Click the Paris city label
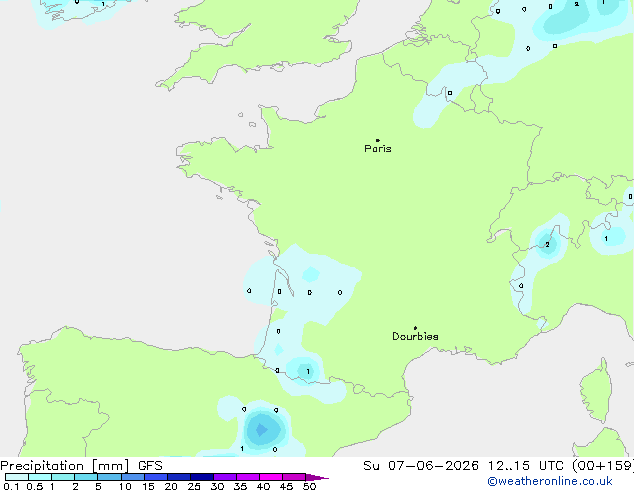Image resolution: width=634 pixels, height=490 pixels. click(x=378, y=149)
